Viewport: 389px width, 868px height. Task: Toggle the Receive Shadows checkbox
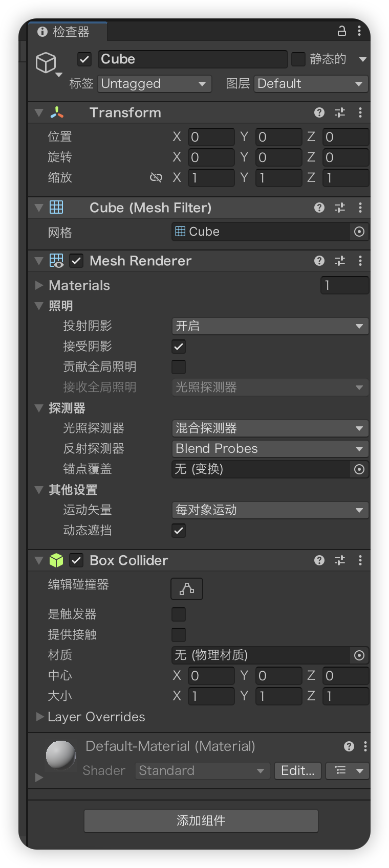coord(179,347)
